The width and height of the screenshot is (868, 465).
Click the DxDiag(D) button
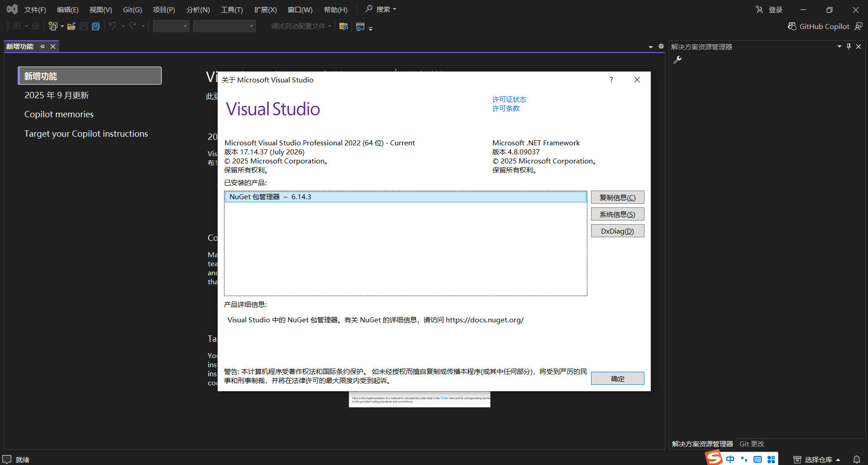[x=617, y=231]
